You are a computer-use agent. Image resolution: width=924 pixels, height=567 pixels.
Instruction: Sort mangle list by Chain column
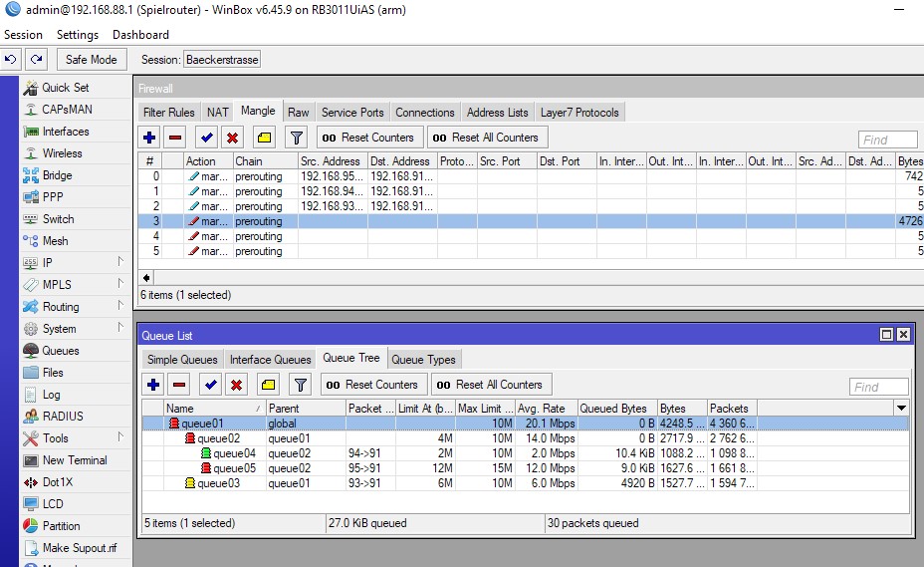click(x=265, y=161)
